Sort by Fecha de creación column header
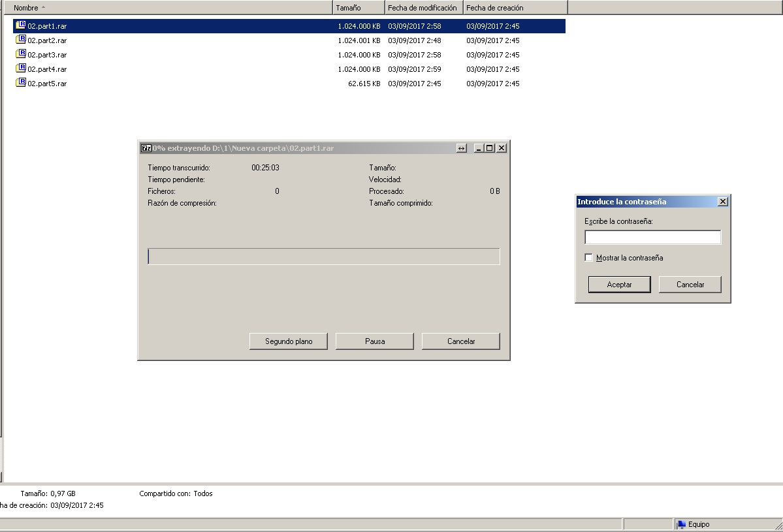Screen dimensions: 783x532 (515, 7)
